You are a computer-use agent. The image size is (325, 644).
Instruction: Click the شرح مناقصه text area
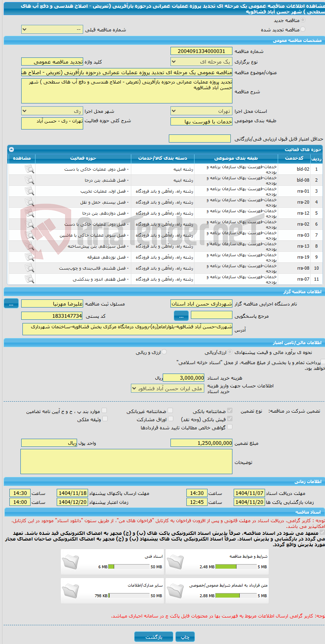coord(126,91)
